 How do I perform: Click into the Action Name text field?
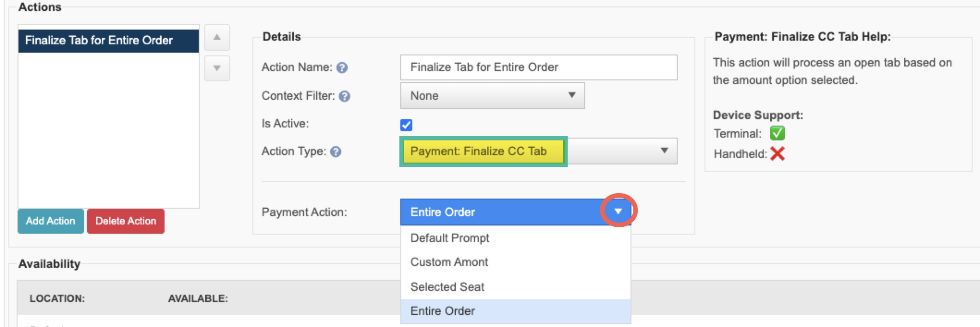pos(539,67)
